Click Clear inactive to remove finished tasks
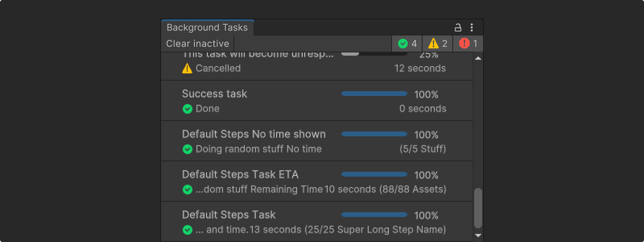644x242 pixels. pos(197,44)
